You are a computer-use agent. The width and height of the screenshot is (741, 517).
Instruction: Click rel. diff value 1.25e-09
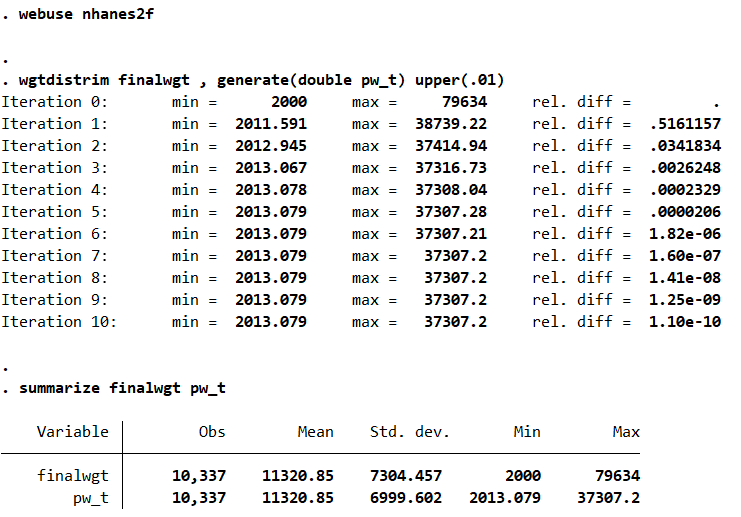click(685, 300)
